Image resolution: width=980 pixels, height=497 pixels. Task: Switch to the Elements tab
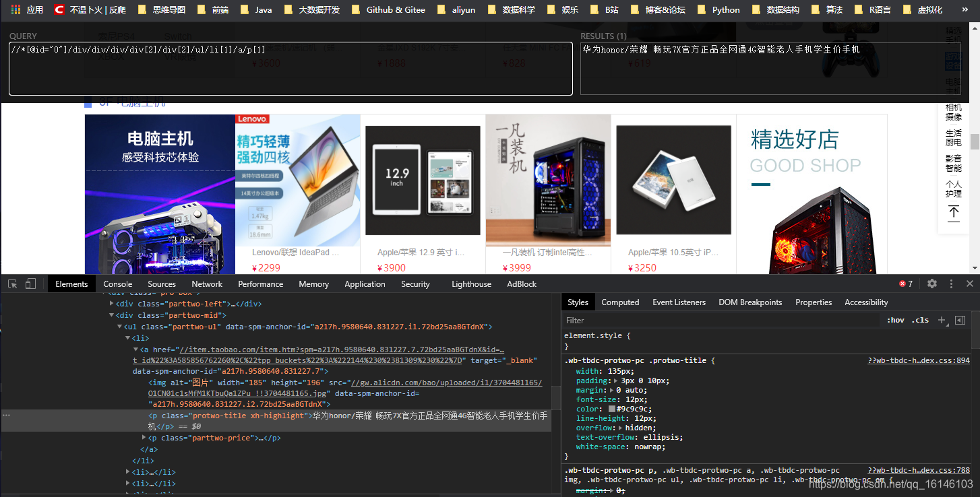71,284
